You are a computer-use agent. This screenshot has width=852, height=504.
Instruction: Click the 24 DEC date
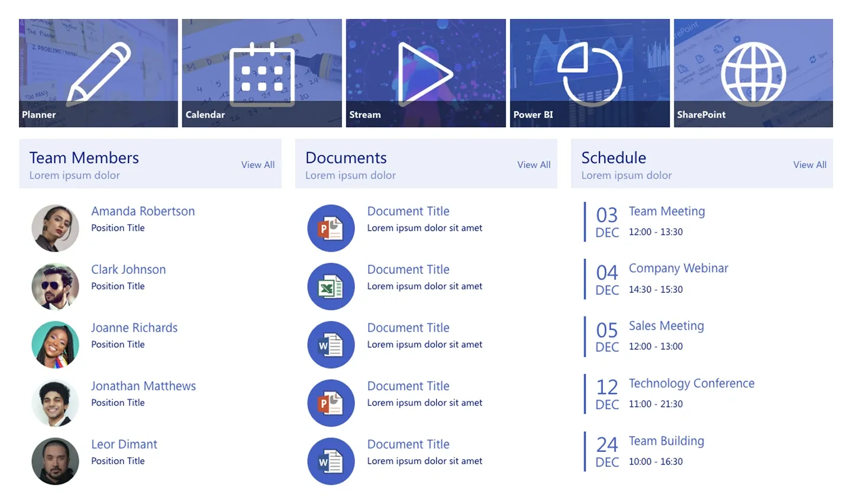point(607,452)
